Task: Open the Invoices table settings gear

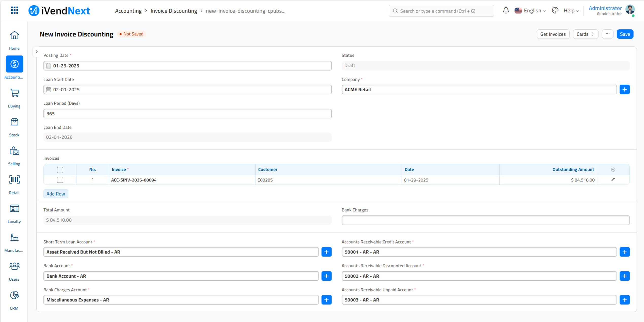Action: tap(613, 170)
